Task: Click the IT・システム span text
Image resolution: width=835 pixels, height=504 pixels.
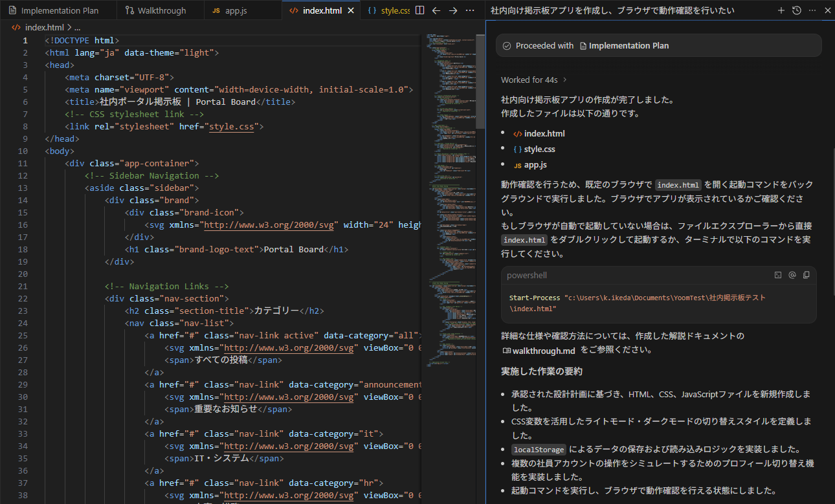Action: pyautogui.click(x=221, y=458)
